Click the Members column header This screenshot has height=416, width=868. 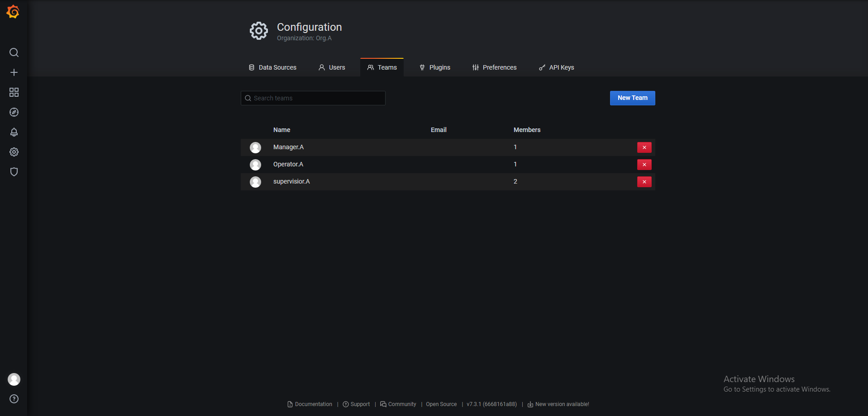pos(527,130)
